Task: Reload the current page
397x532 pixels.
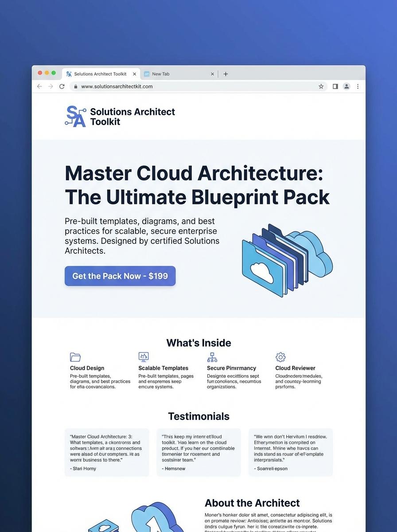Action: [x=62, y=86]
